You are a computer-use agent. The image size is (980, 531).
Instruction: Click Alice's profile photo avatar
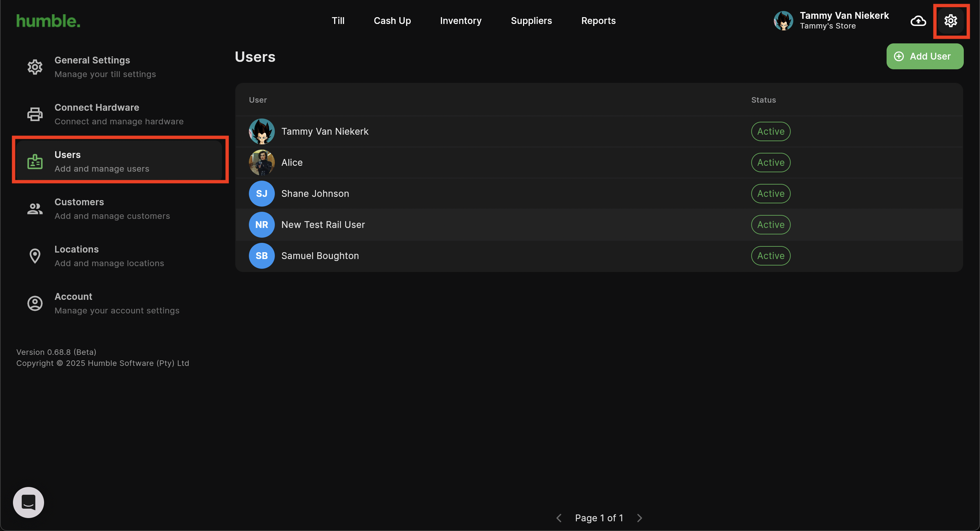coord(262,163)
